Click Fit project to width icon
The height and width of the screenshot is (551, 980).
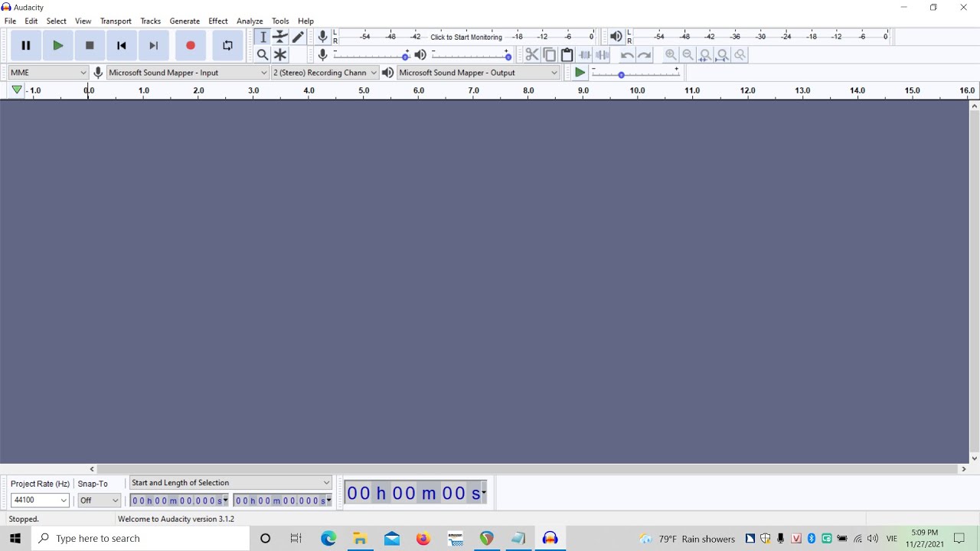(722, 55)
